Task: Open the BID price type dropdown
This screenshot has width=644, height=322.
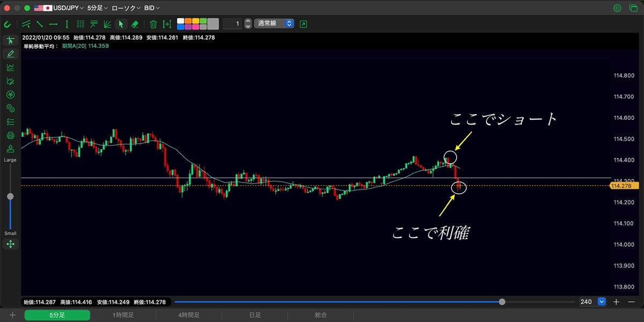Action: point(152,8)
